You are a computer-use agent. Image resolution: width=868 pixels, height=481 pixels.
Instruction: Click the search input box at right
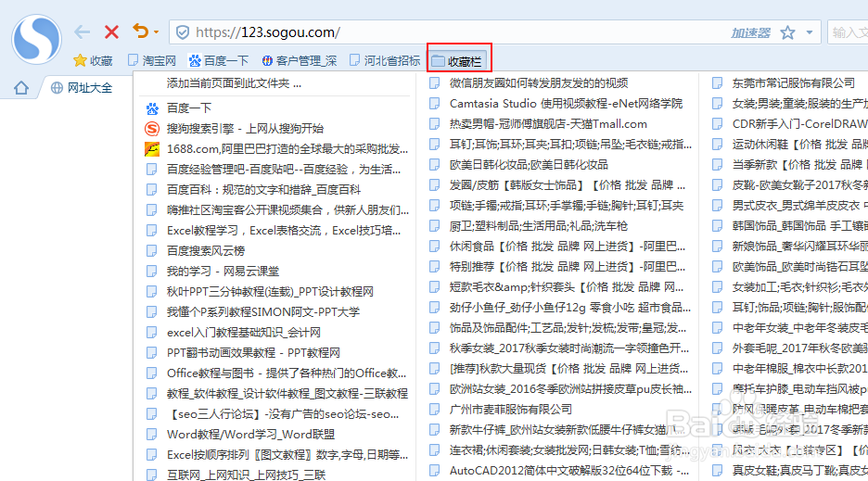pos(848,32)
